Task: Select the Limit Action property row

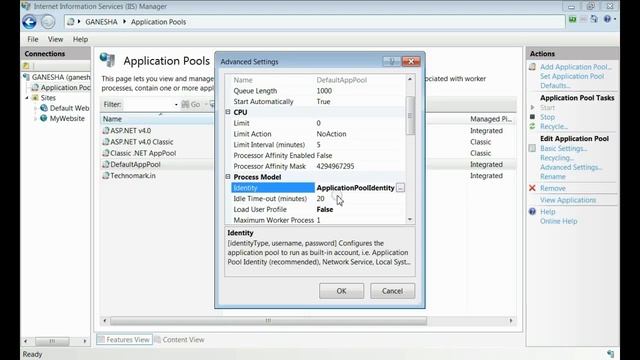Action: 318,134
